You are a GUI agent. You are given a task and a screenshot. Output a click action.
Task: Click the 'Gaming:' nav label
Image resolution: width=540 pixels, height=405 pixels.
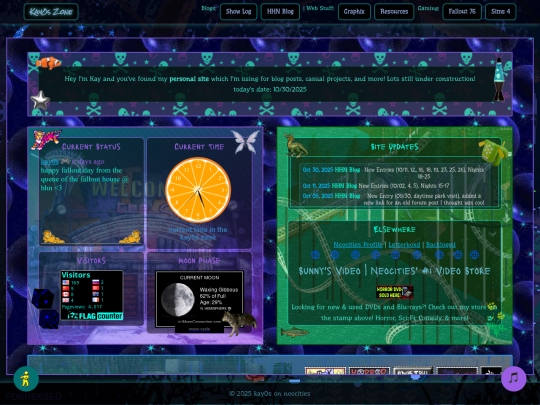(x=428, y=8)
